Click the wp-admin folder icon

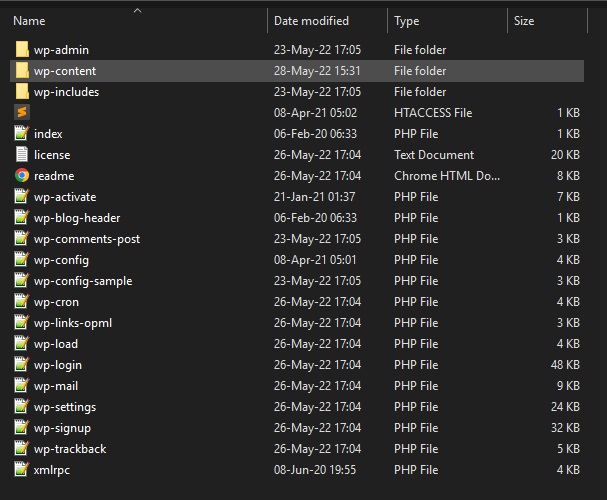pos(22,50)
